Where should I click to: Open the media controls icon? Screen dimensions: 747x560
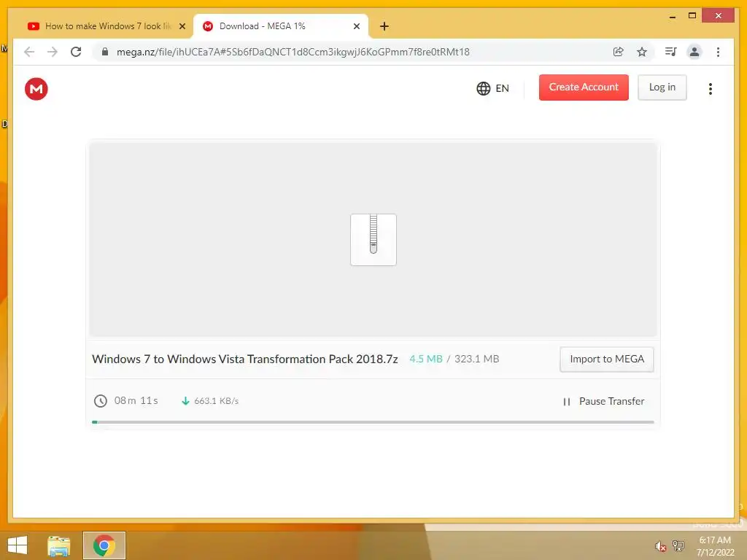[x=671, y=52]
